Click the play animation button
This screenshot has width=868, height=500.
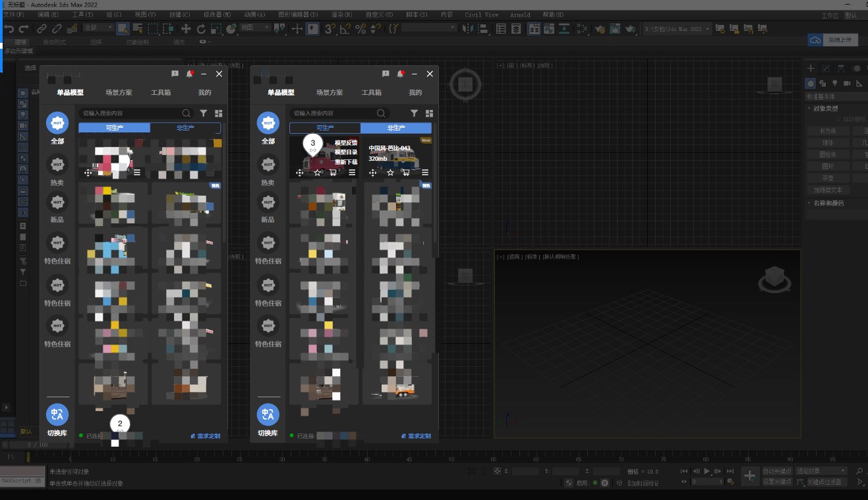point(707,471)
